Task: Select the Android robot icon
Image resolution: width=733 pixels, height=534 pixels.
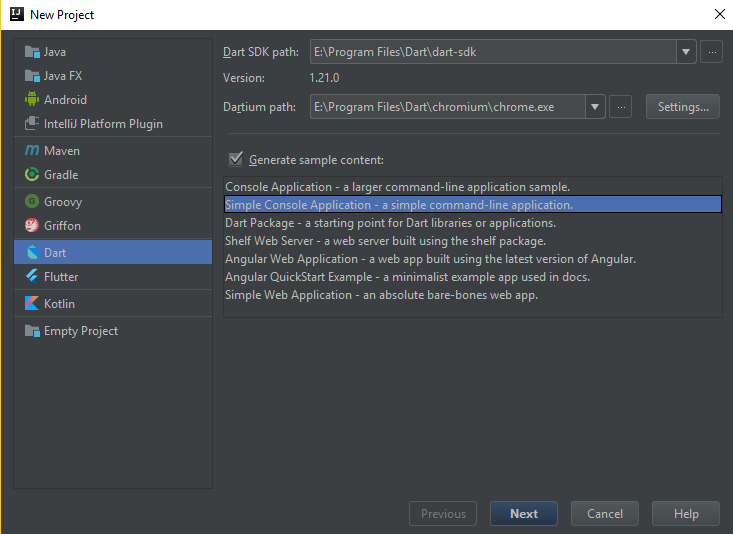Action: (32, 99)
